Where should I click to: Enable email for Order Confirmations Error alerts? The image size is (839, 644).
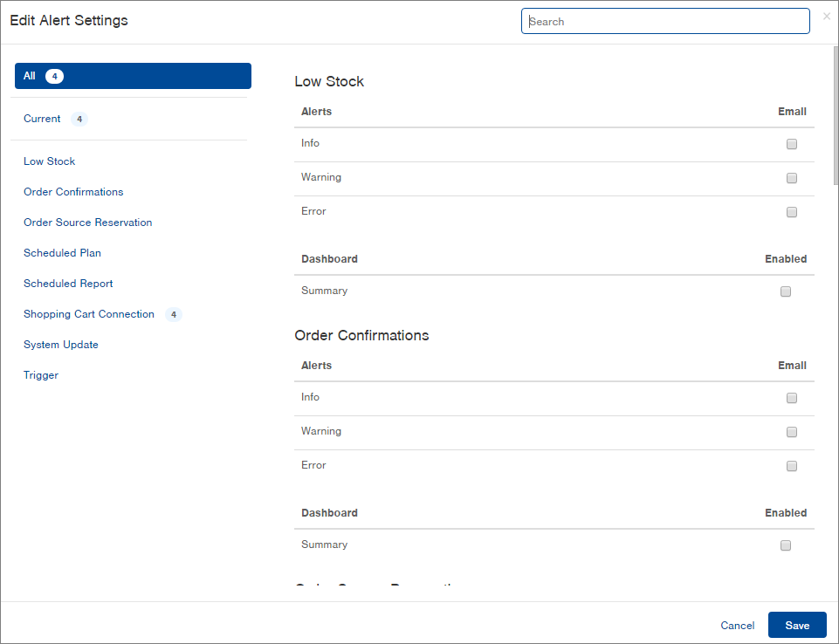coord(792,465)
